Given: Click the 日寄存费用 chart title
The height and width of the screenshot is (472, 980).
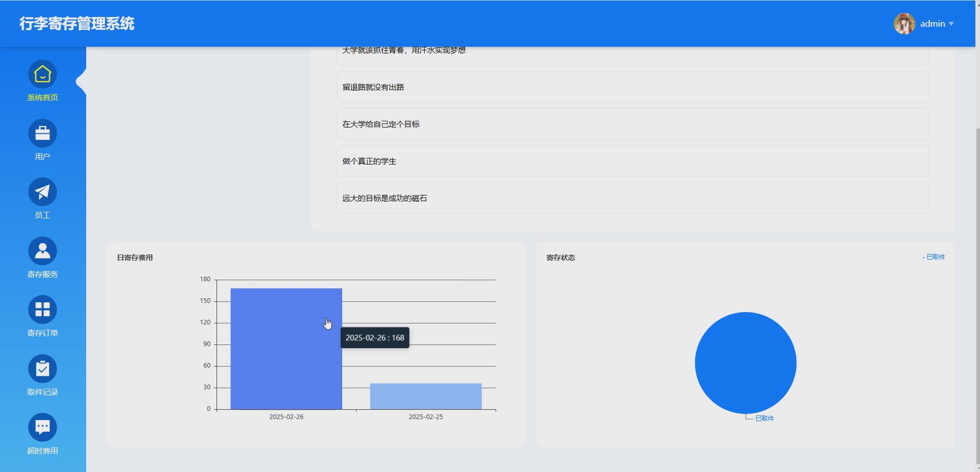Looking at the screenshot, I should [x=135, y=258].
